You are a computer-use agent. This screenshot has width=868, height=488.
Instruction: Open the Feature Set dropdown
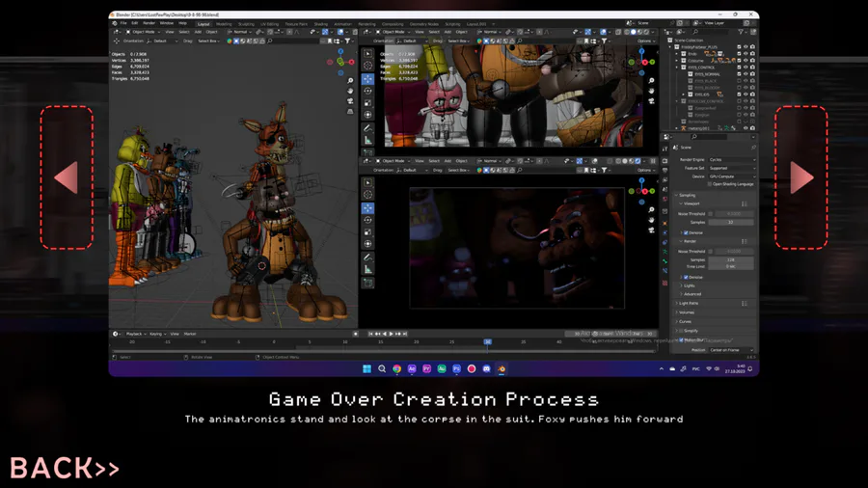(732, 168)
